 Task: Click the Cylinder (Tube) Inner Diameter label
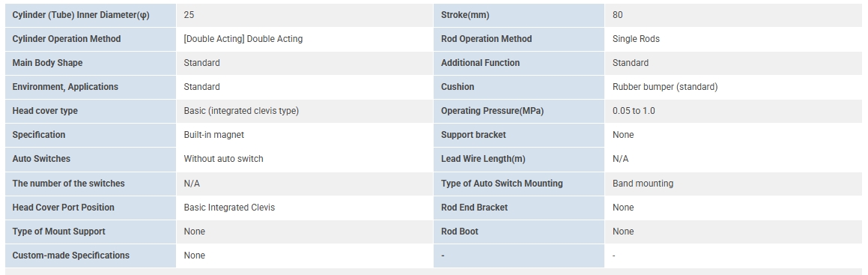[81, 15]
